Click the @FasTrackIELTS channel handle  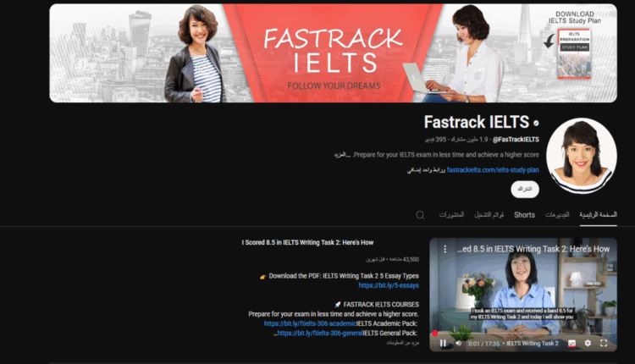[x=516, y=140]
